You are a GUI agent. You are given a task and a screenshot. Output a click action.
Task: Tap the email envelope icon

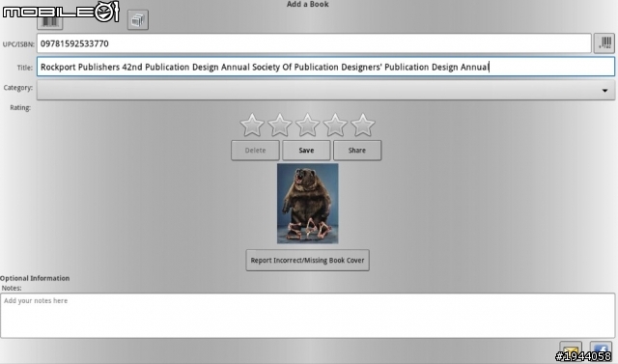(571, 350)
